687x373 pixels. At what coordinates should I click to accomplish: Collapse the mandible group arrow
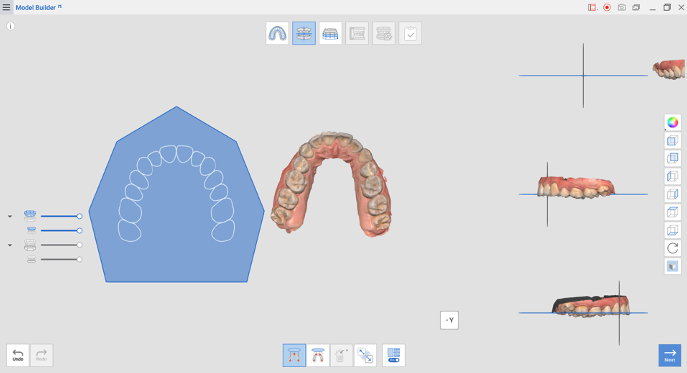[x=10, y=245]
